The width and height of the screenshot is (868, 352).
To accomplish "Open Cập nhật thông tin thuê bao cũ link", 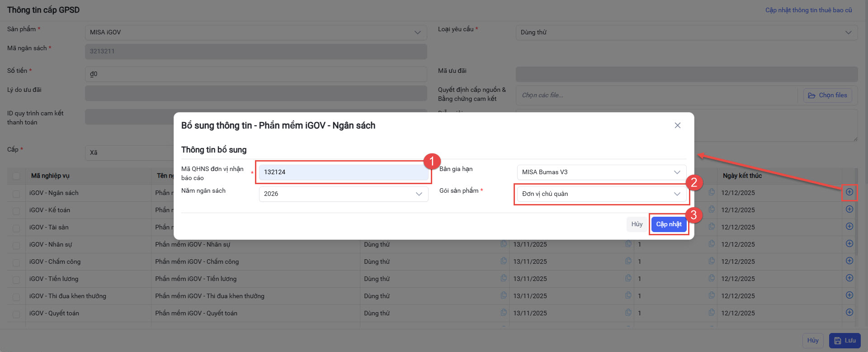I will click(x=808, y=10).
